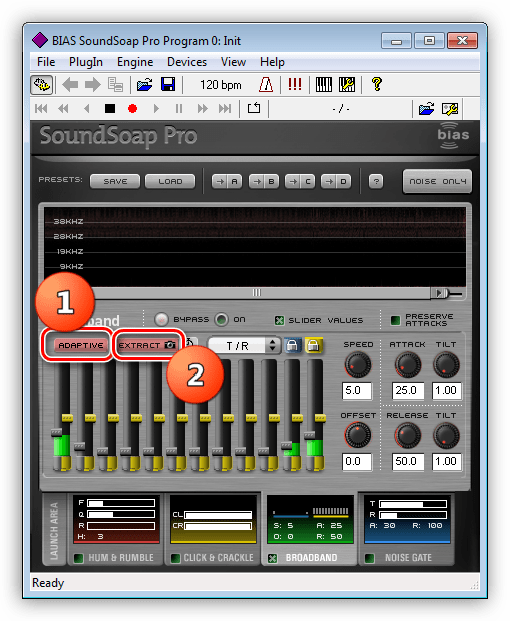Click the spectrogram horizontal scrollbar handle
Image resolution: width=510 pixels, height=621 pixels.
click(257, 293)
